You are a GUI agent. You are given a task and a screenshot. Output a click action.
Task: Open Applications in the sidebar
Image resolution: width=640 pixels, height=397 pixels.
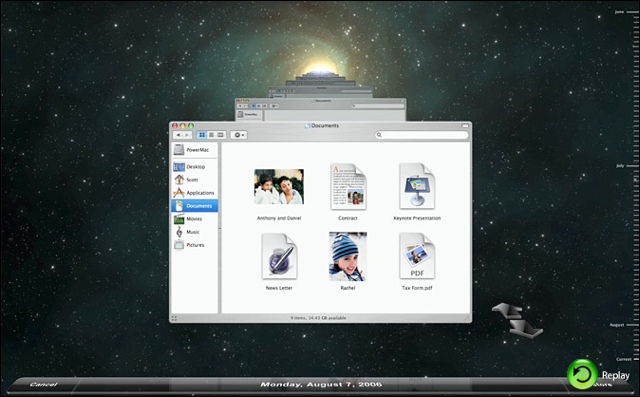[x=194, y=193]
